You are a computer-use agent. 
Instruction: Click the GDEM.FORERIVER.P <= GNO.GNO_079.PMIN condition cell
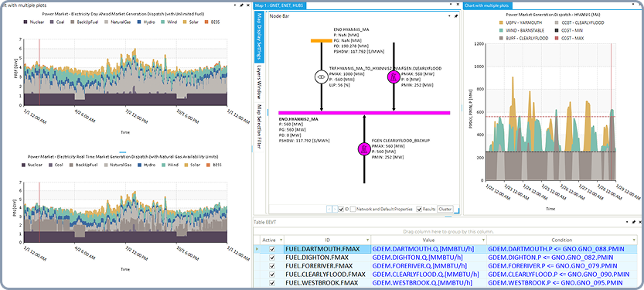562,266
